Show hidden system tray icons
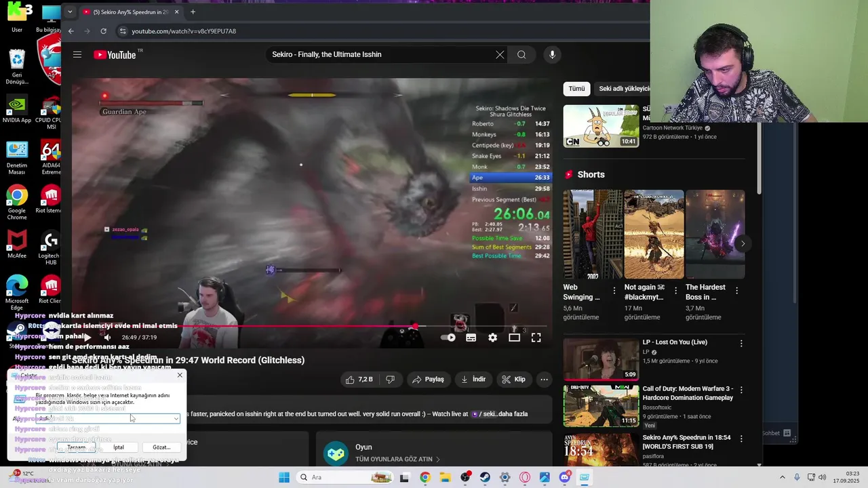 click(x=782, y=477)
